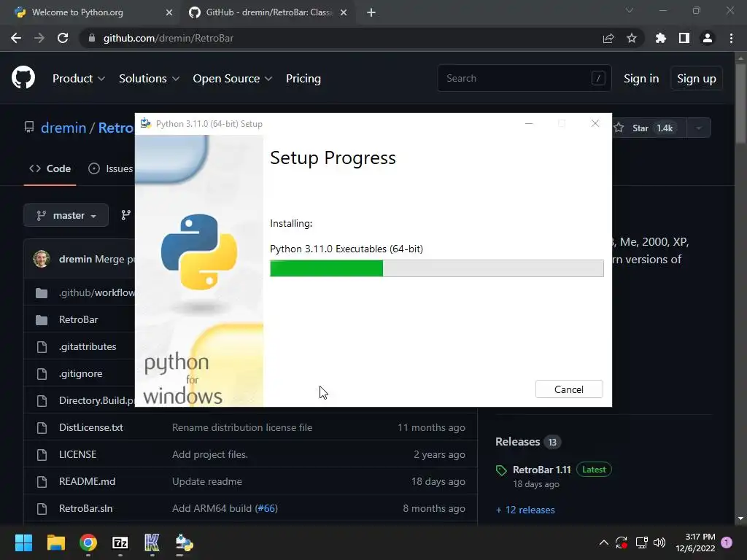747x560 pixels.
Task: Open RetroBar.sln file
Action: pyautogui.click(x=86, y=508)
